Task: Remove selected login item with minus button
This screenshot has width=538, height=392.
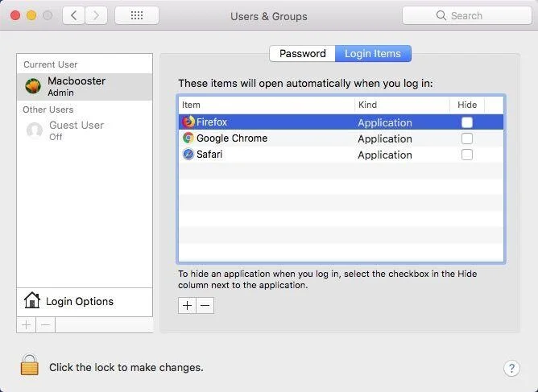Action: click(x=205, y=305)
